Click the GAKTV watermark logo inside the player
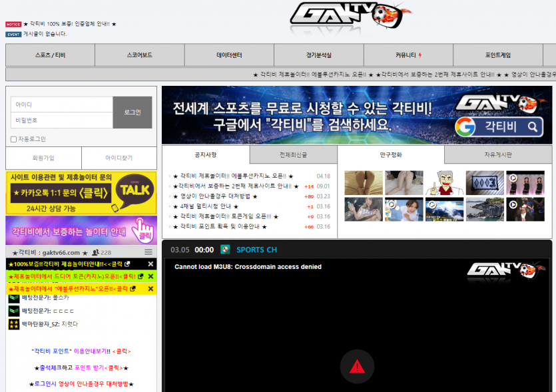Screen dimensions: 556x392 pyautogui.click(x=506, y=272)
